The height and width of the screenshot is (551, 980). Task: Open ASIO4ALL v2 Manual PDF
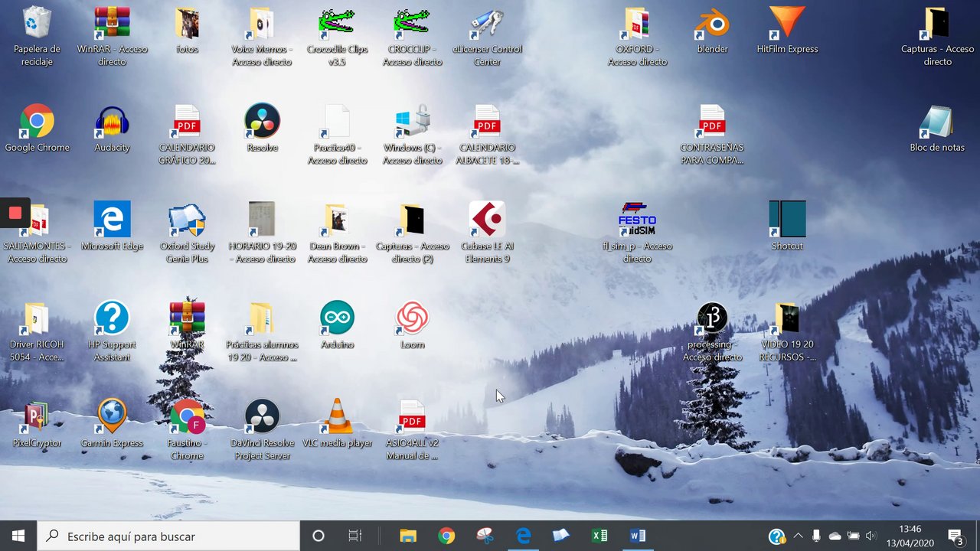pos(412,430)
